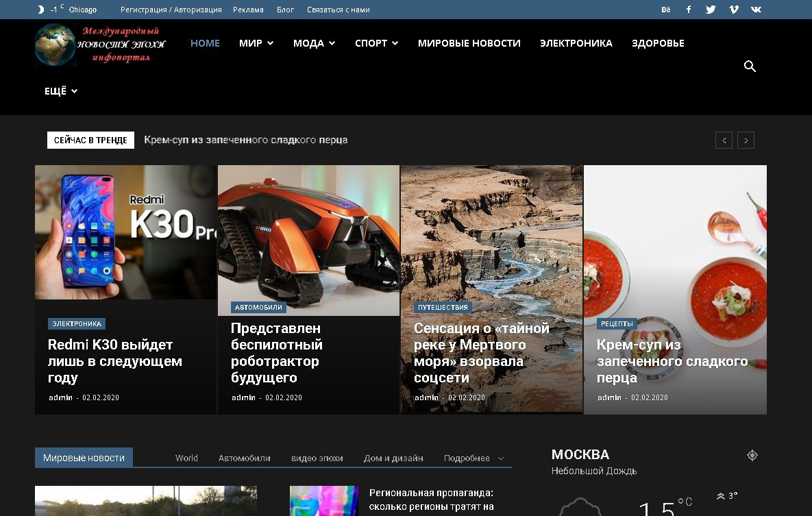812x516 pixels.
Task: Click the АВТОМОБИЛИ category tag
Action: (258, 307)
